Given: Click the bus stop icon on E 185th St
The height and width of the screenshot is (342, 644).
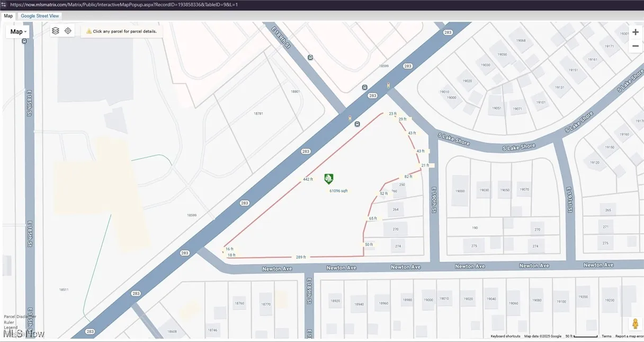Looking at the screenshot, I should click(x=24, y=40).
